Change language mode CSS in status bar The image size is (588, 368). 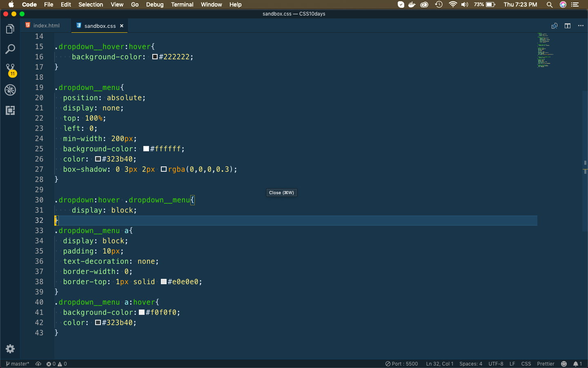526,364
